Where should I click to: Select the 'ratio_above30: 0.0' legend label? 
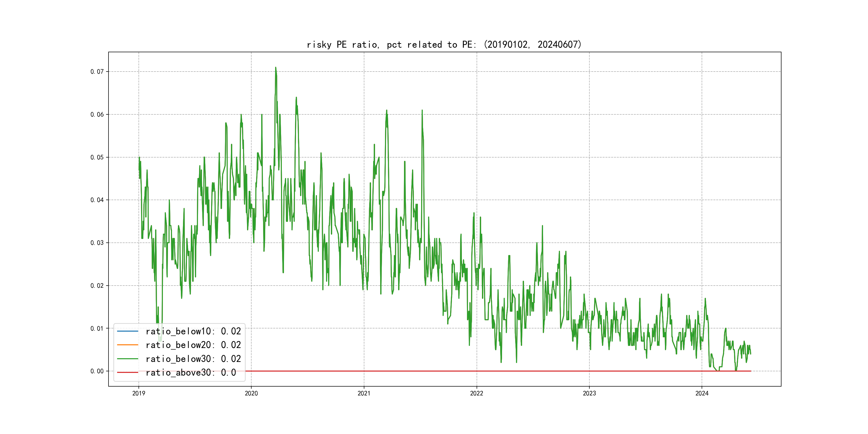[x=190, y=372]
